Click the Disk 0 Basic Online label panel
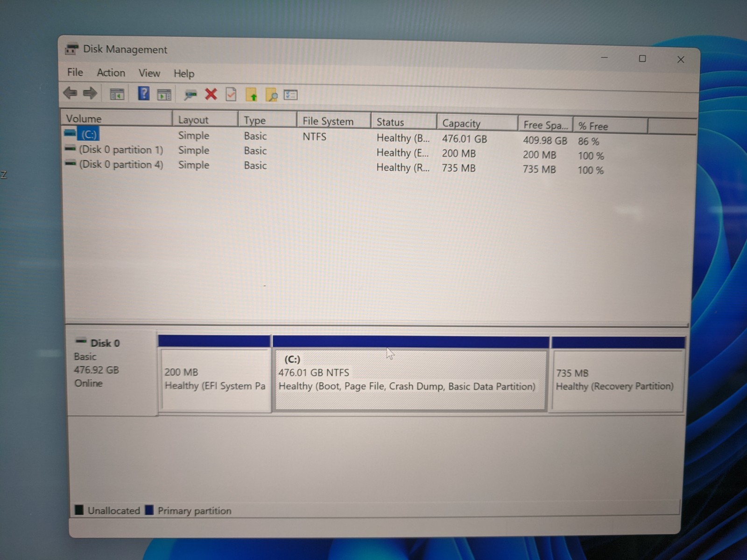The image size is (747, 560). click(112, 372)
